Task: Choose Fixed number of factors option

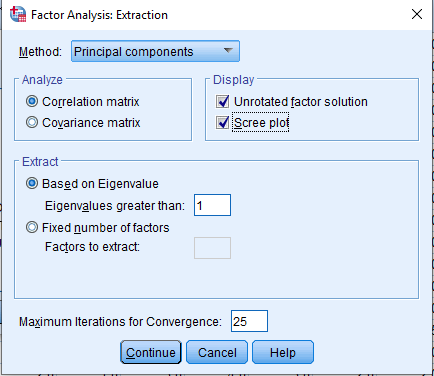Action: tap(32, 227)
